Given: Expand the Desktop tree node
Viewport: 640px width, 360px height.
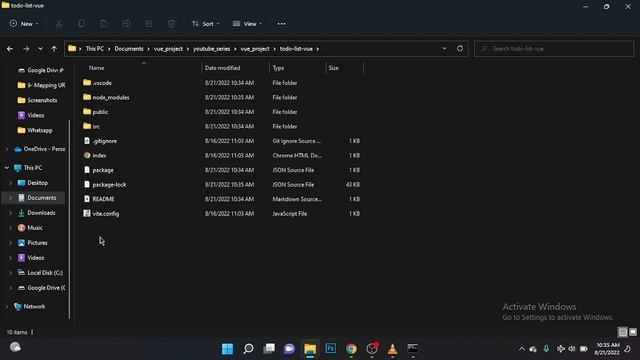Looking at the screenshot, I should [x=11, y=183].
